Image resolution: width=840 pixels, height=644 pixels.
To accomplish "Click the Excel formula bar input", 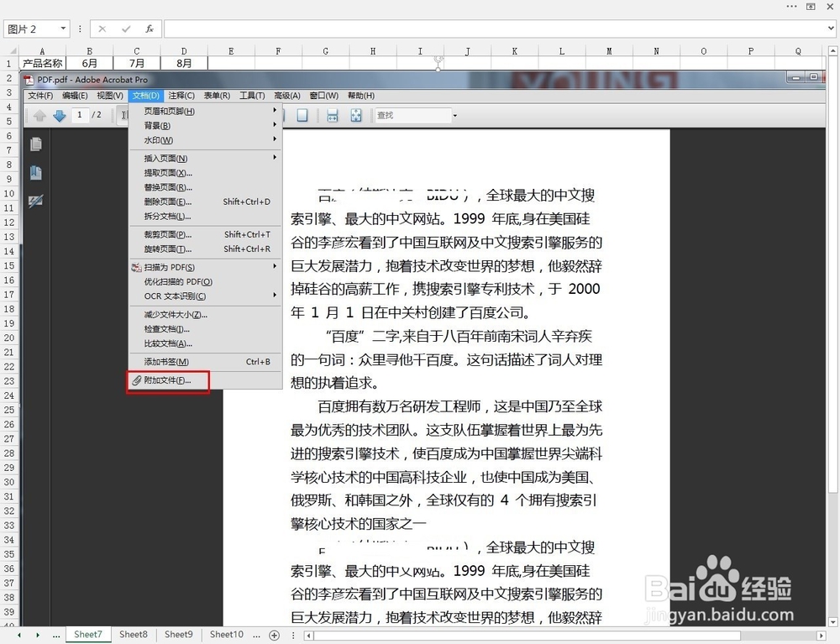I will (x=496, y=29).
